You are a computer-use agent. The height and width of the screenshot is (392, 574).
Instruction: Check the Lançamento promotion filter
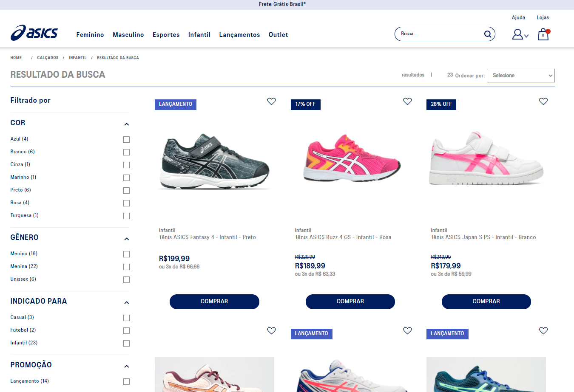[126, 381]
